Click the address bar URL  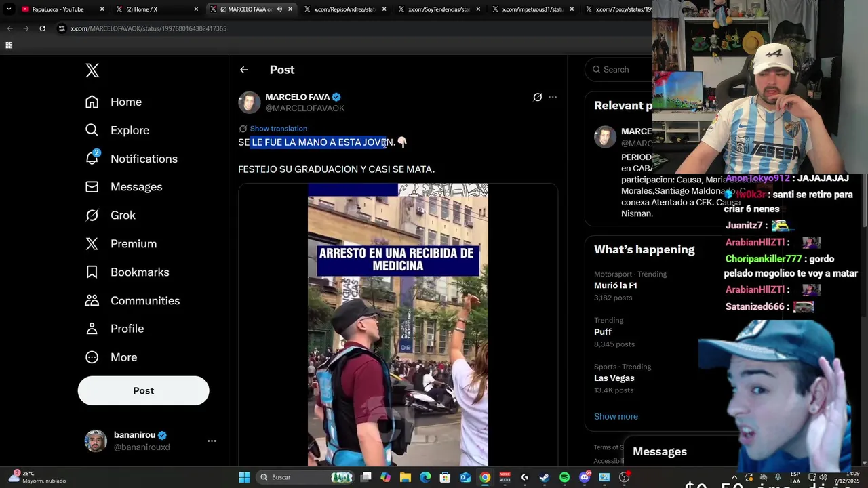(x=149, y=28)
